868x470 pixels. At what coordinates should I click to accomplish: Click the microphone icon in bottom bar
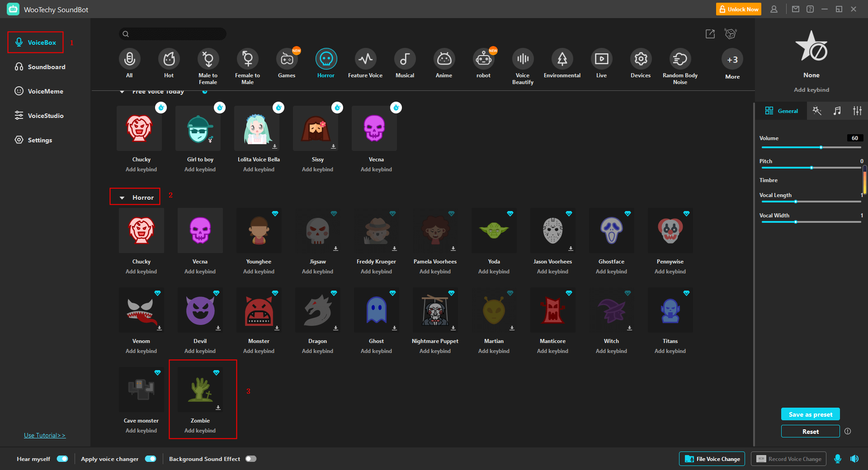click(838, 459)
